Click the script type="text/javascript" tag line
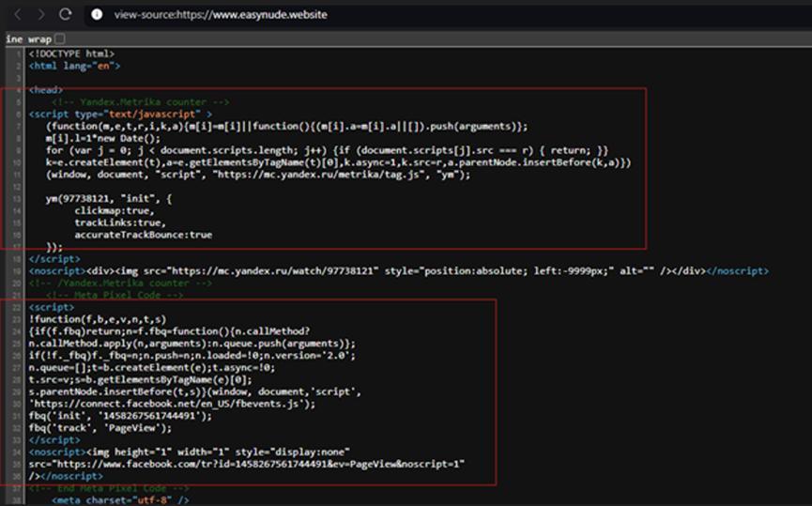Image resolution: width=812 pixels, height=506 pixels. point(120,114)
